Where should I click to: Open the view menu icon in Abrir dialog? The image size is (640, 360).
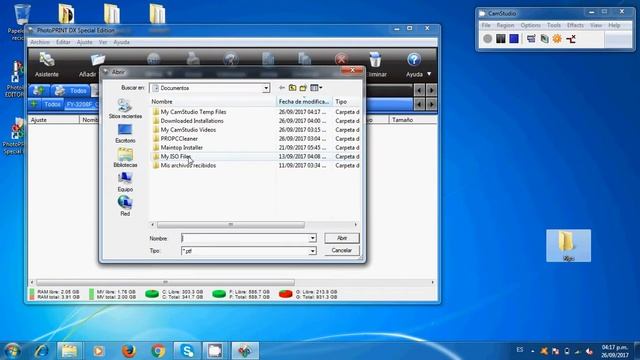click(316, 88)
